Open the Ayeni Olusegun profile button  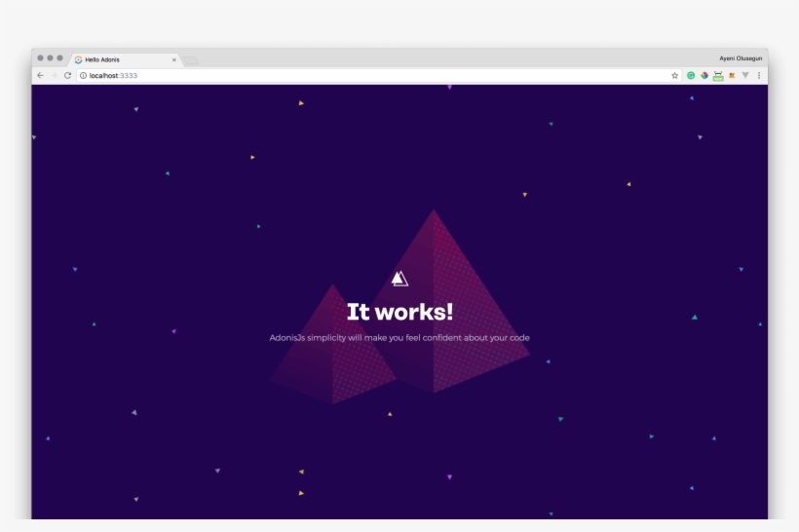pos(741,58)
